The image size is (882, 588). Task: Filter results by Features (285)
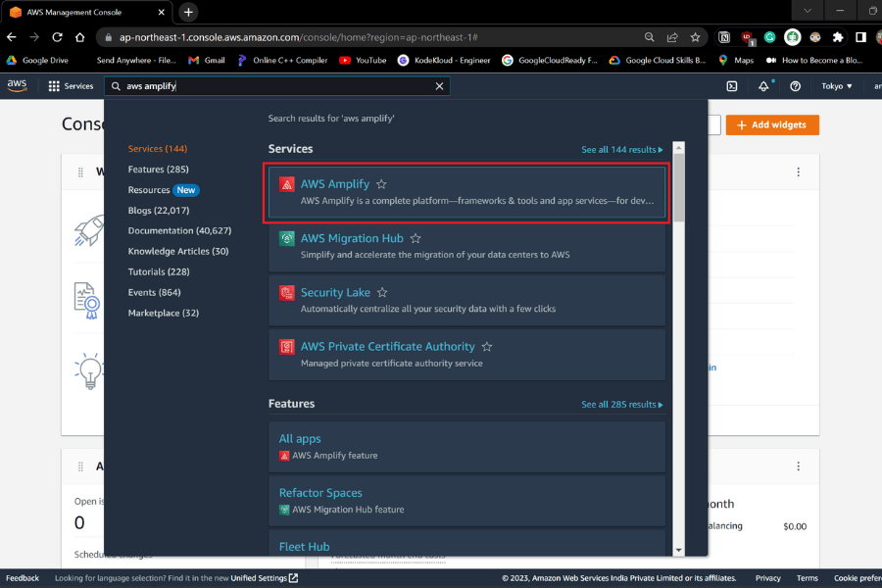[158, 170]
